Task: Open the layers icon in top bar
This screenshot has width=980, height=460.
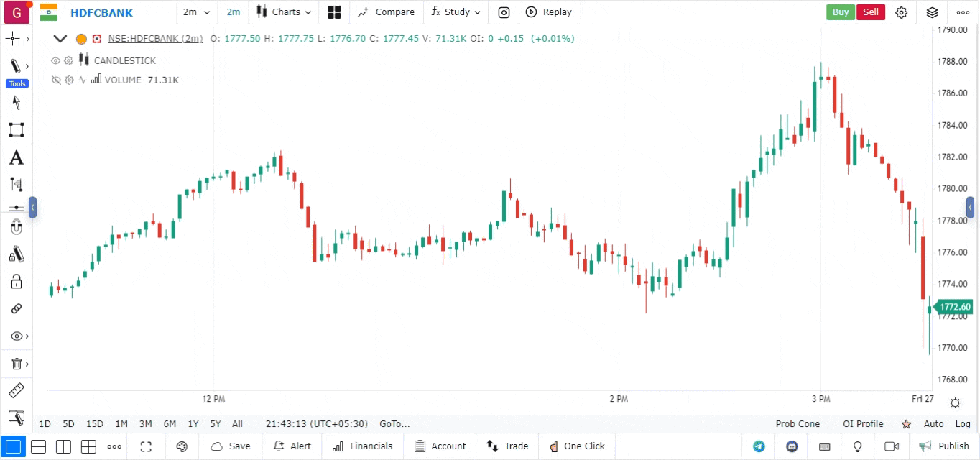Action: point(932,12)
